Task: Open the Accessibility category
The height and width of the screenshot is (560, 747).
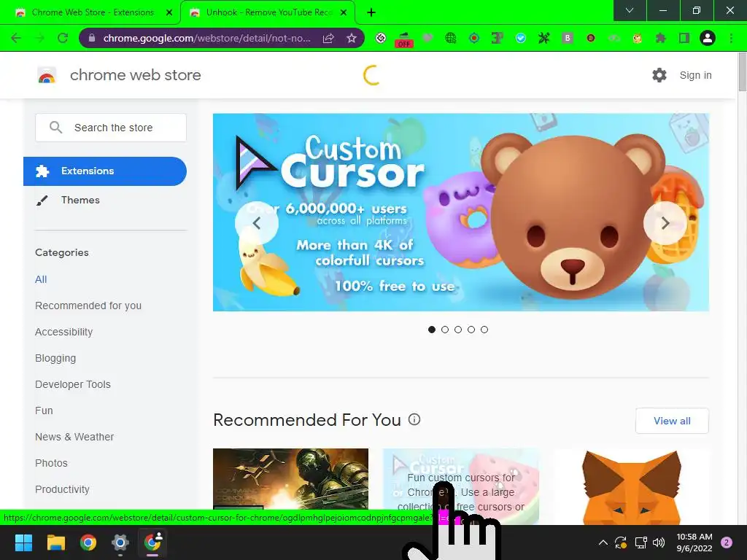Action: tap(64, 332)
